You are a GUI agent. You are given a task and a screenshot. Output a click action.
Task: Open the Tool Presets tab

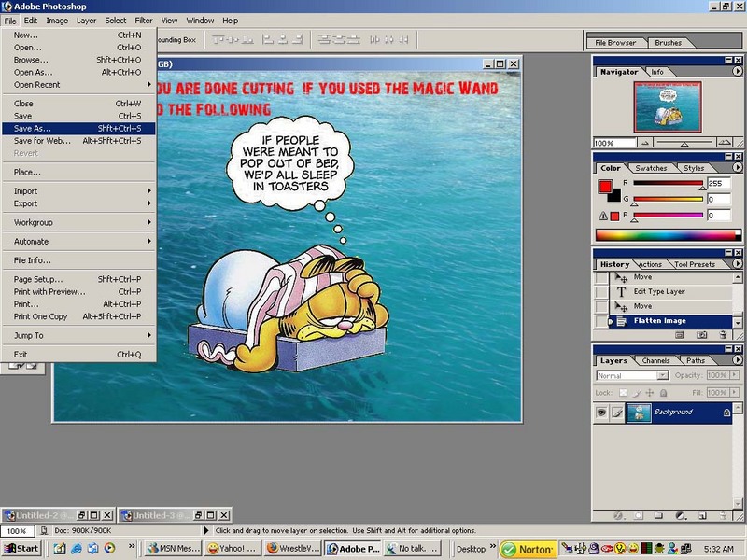(x=695, y=264)
